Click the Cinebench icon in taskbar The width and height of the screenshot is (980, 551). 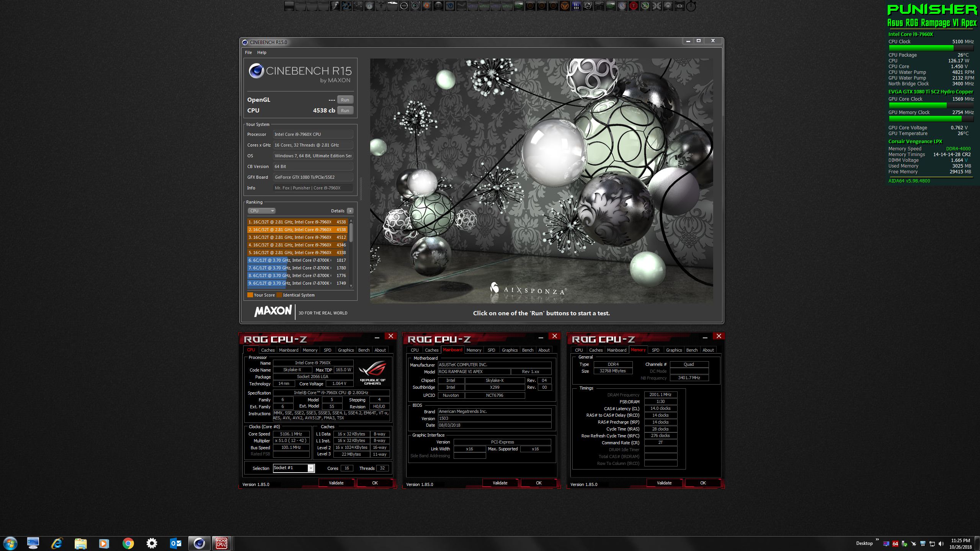tap(199, 543)
